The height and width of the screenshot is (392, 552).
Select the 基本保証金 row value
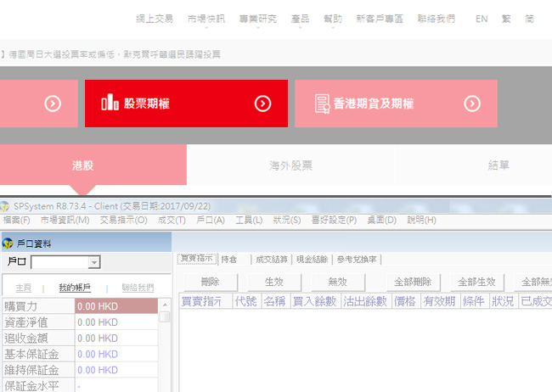116,354
